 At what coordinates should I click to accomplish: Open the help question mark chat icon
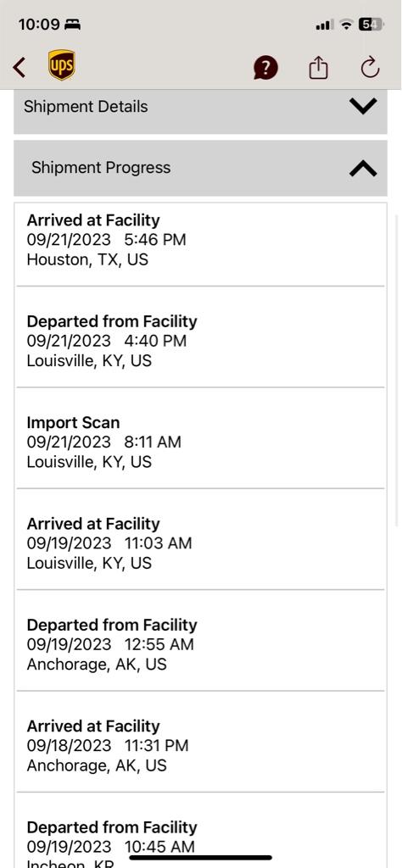point(265,68)
